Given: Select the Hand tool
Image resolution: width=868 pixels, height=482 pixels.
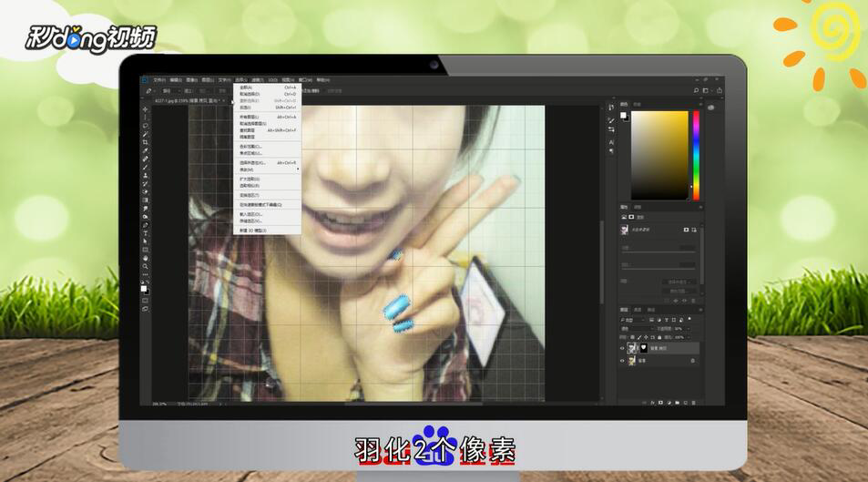Looking at the screenshot, I should [145, 258].
